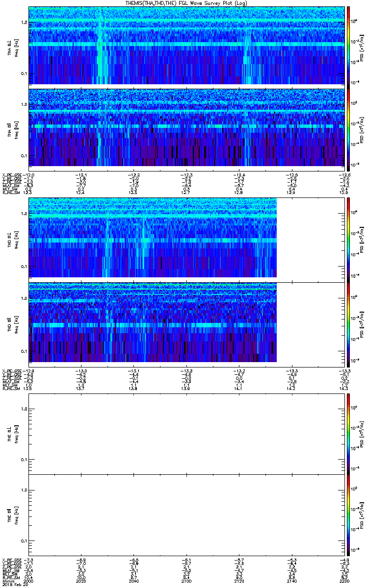Click the color bar beside the THE B-parallel panel

point(348,514)
